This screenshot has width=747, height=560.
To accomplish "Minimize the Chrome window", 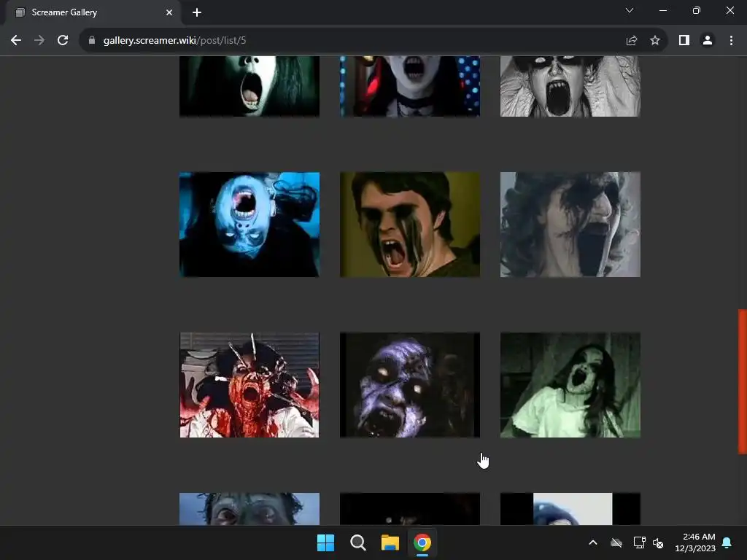I will click(662, 10).
